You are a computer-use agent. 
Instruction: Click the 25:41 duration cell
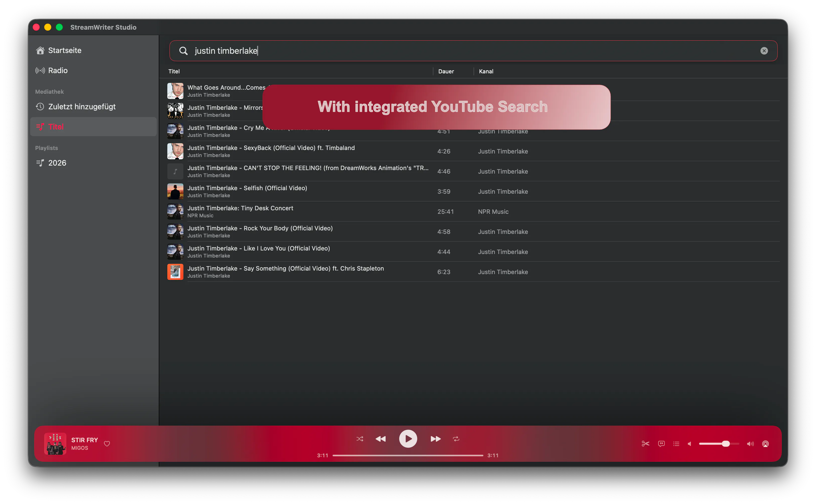[445, 212]
